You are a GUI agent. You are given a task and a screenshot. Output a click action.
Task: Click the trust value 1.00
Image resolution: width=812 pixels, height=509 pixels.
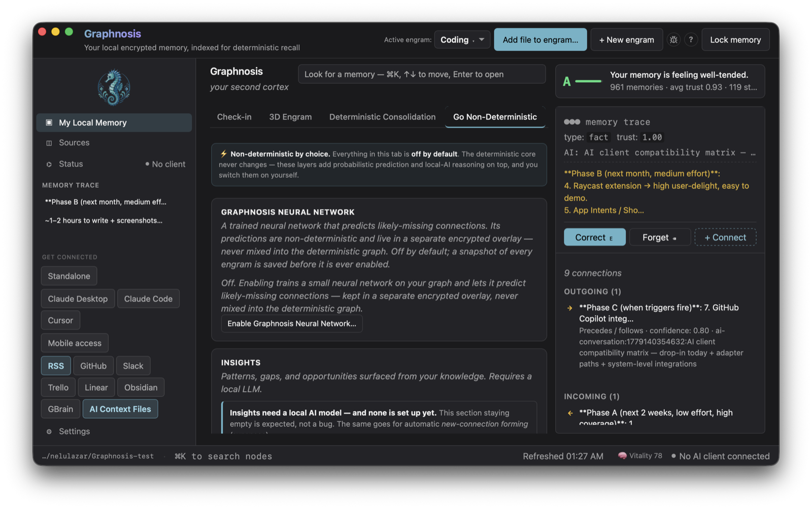[652, 137]
